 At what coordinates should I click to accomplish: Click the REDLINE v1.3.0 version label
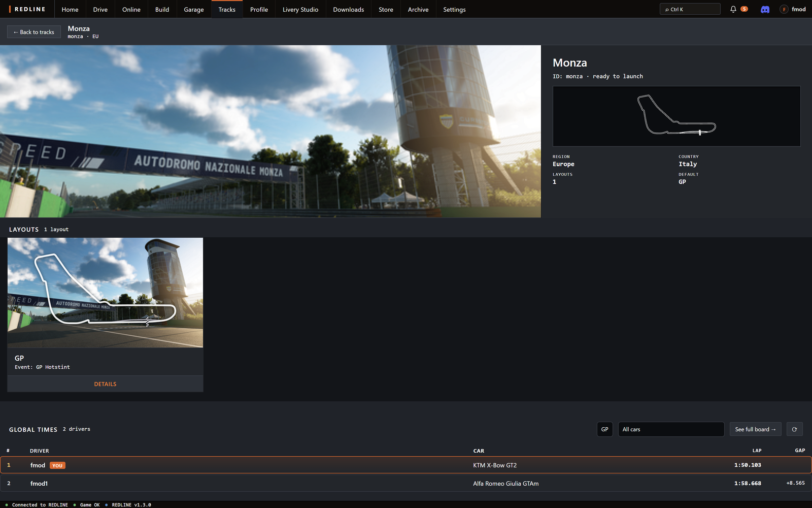tap(131, 505)
